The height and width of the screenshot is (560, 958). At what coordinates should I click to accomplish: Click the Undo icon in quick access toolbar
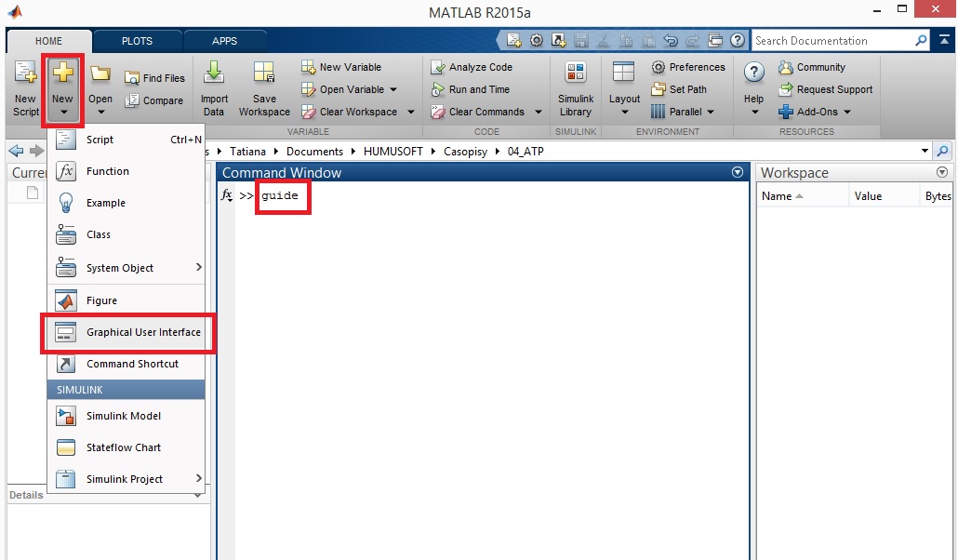[x=671, y=41]
